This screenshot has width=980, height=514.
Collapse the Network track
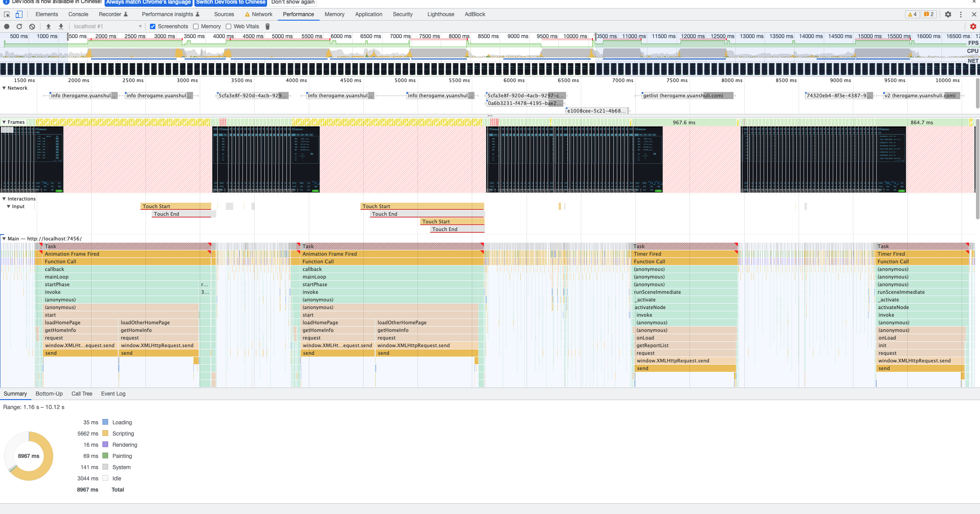click(4, 88)
